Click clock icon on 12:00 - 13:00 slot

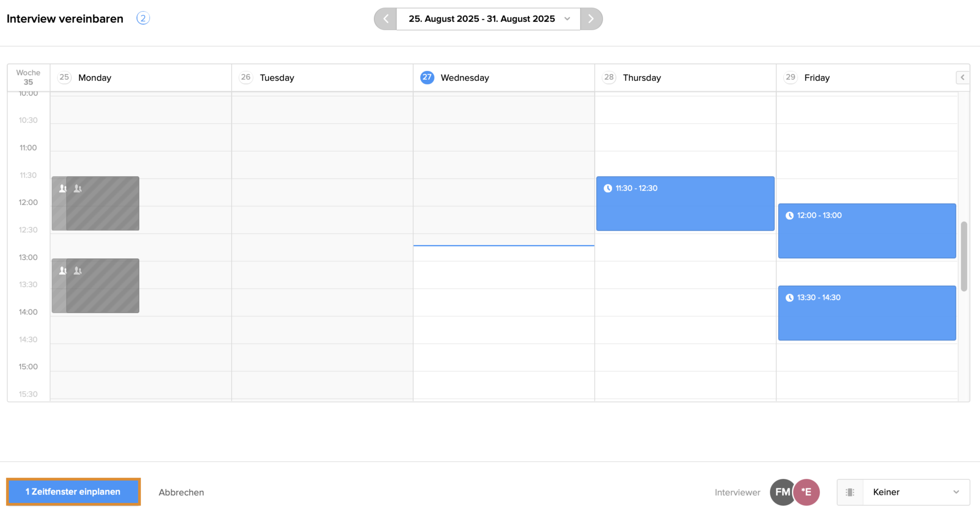(x=789, y=215)
